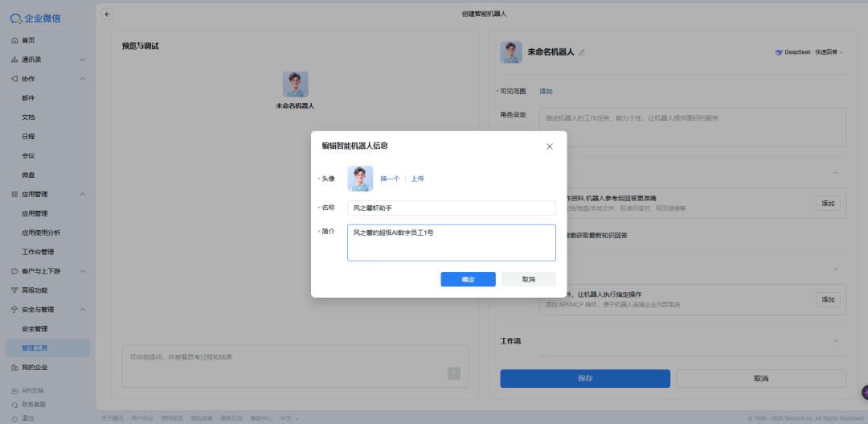
Task: Click the send arrow in the chat box
Action: click(454, 373)
